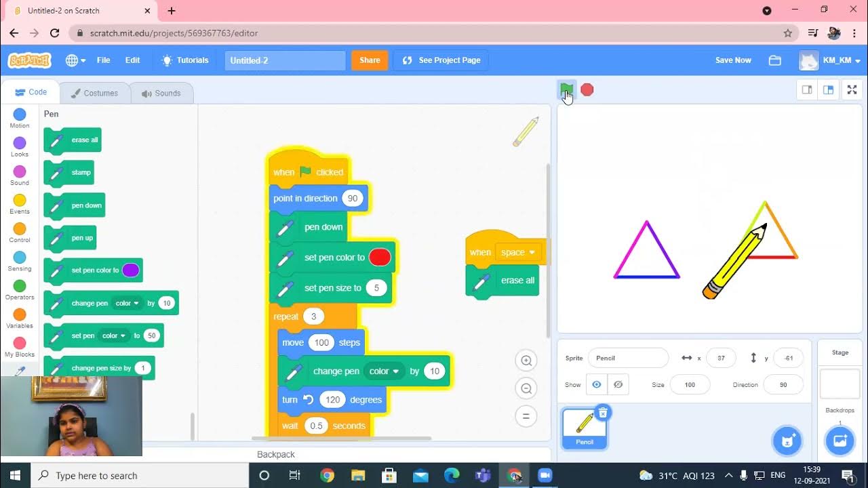Viewport: 868px width, 488px height.
Task: Open the File menu
Action: pos(103,60)
